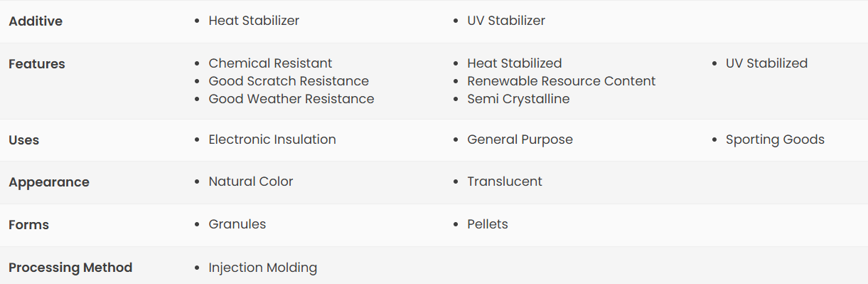Select Sporting Goods under Uses

(775, 140)
